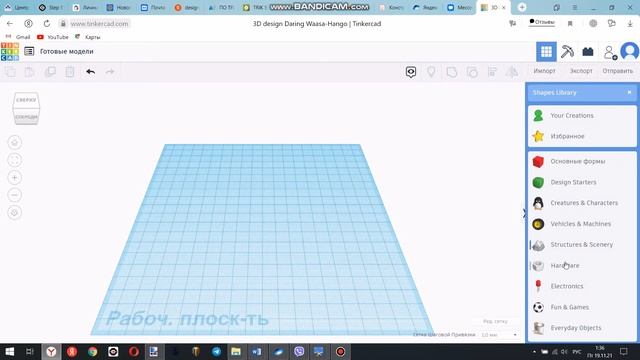This screenshot has width=640, height=360.
Task: Click the browser downloads icon
Action: point(630,24)
